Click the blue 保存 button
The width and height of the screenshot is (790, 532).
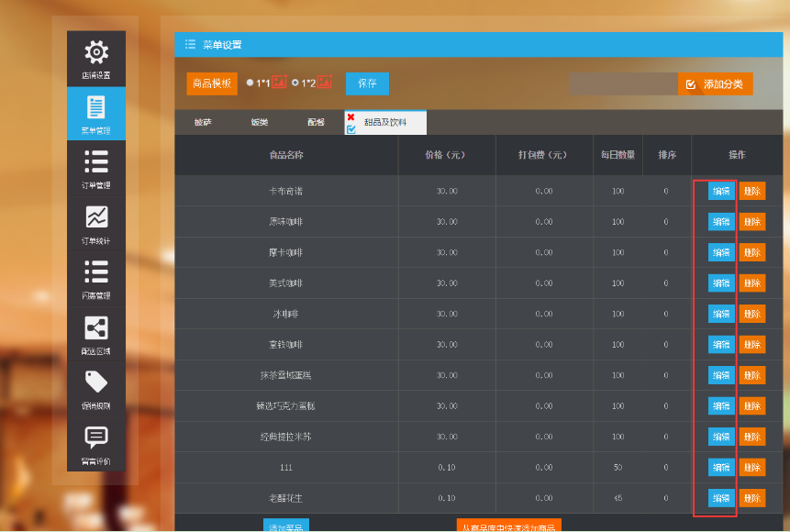point(367,83)
